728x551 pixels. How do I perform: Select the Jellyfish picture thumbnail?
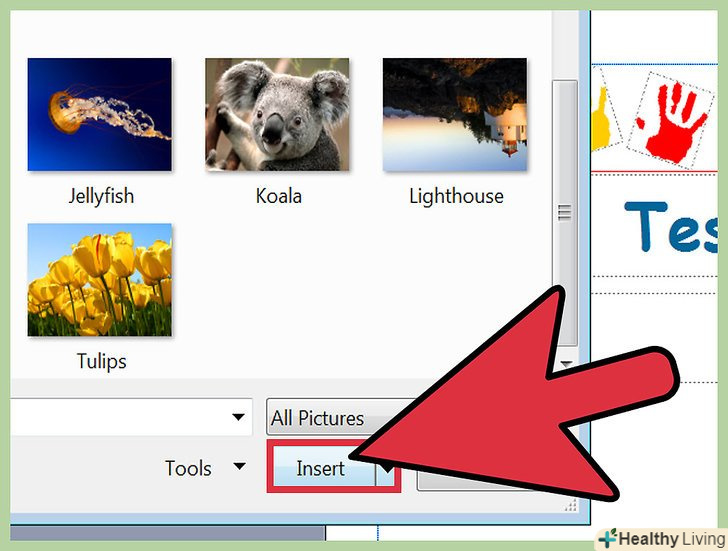tap(99, 114)
